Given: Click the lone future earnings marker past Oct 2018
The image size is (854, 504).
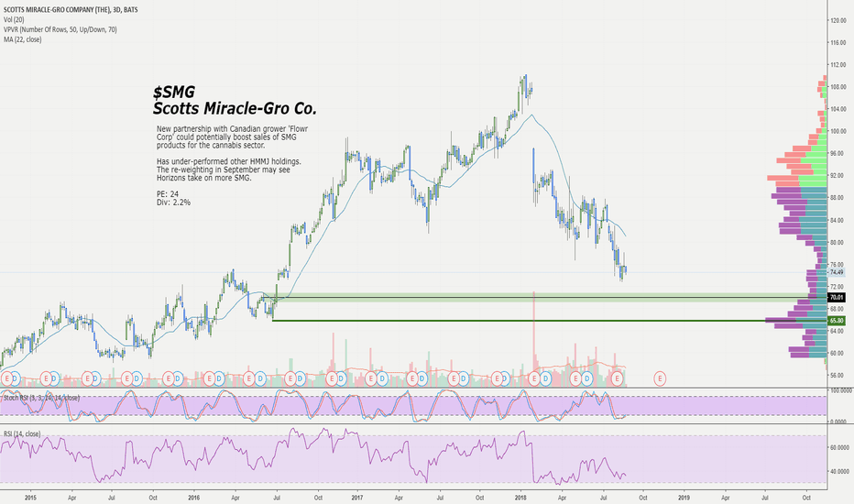Looking at the screenshot, I should 660,378.
